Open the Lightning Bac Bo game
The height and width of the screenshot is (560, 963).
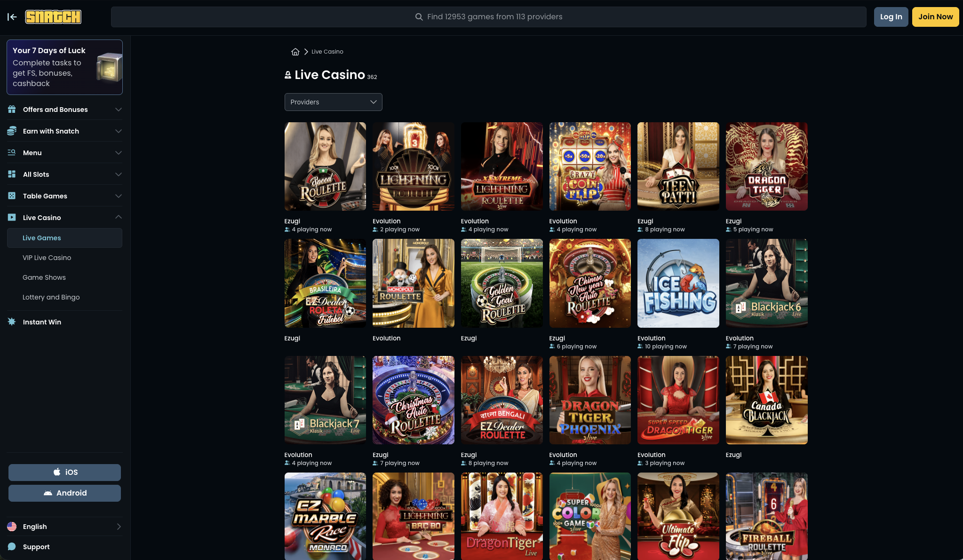click(x=414, y=516)
